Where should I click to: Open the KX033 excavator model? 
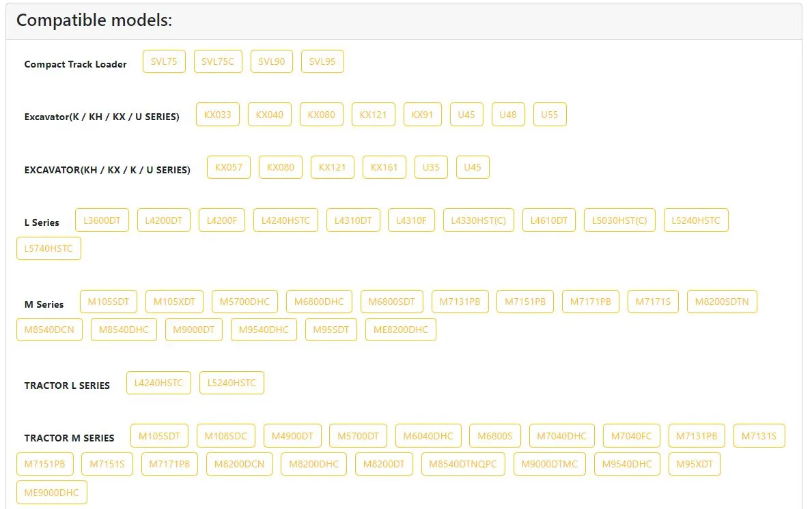tap(217, 115)
